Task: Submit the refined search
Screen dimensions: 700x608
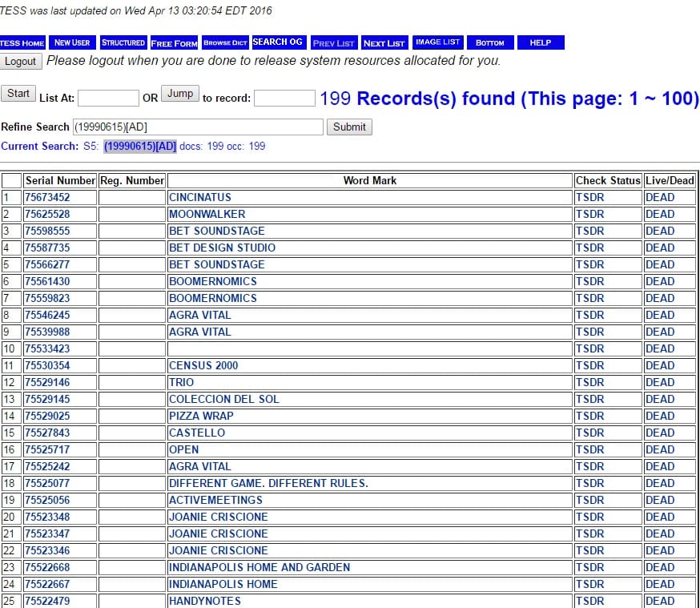Action: (x=349, y=127)
